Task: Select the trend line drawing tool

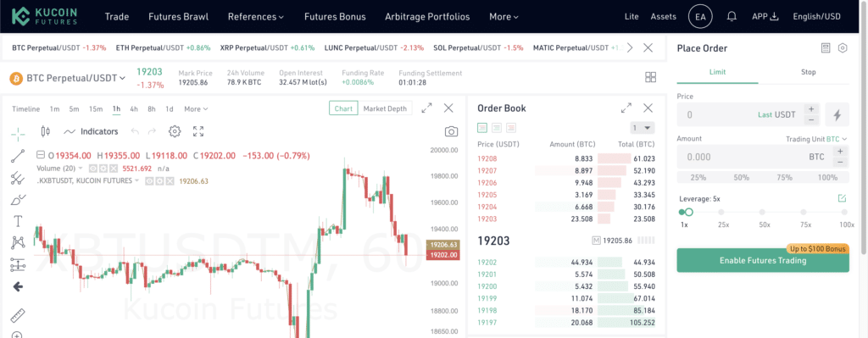Action: [x=18, y=156]
